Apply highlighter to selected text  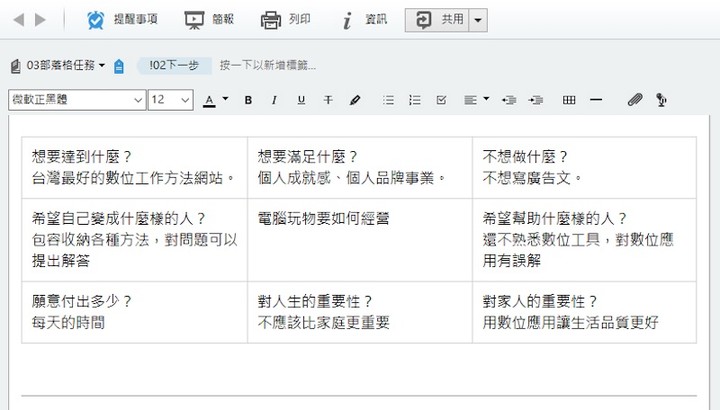[x=354, y=100]
